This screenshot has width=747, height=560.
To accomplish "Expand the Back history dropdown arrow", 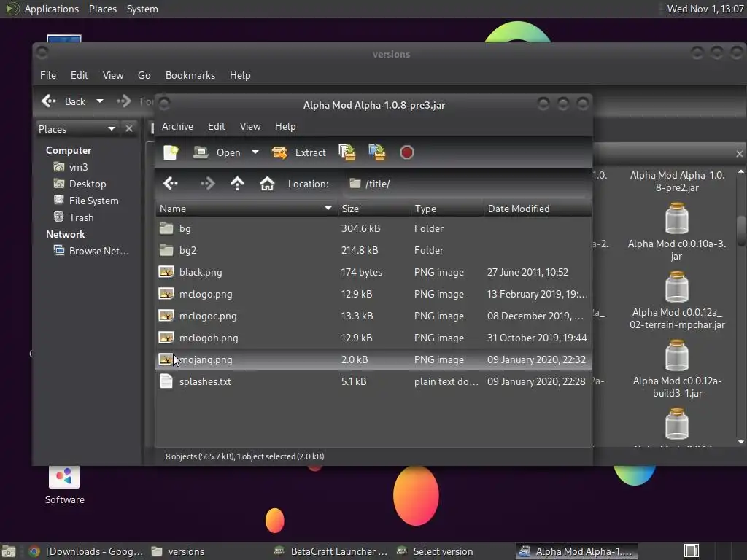I will [x=99, y=101].
